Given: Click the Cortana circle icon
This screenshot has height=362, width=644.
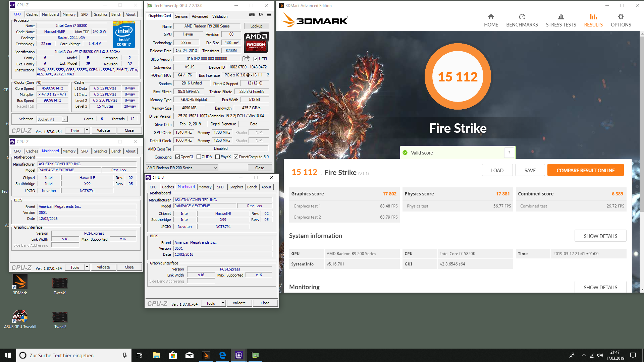Looking at the screenshot, I should click(x=23, y=355).
